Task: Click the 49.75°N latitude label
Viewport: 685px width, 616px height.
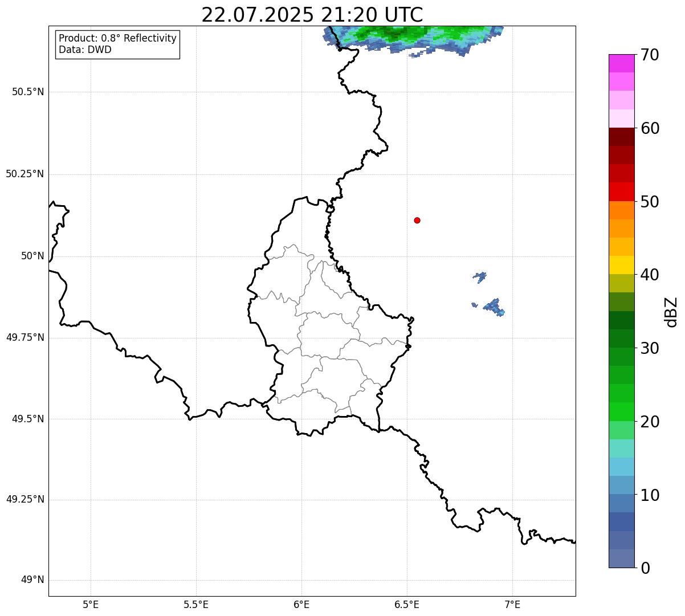Action: click(25, 337)
